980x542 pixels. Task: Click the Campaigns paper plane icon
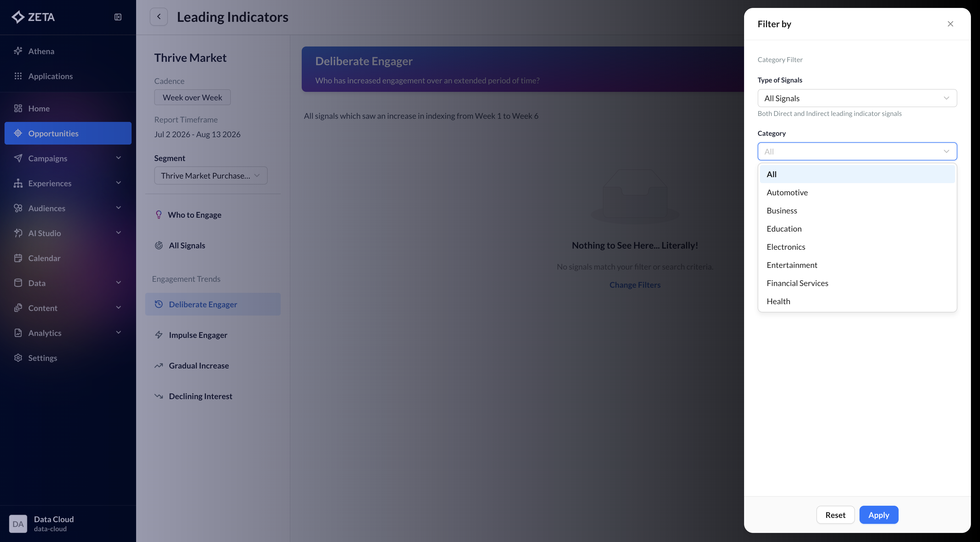coord(18,158)
